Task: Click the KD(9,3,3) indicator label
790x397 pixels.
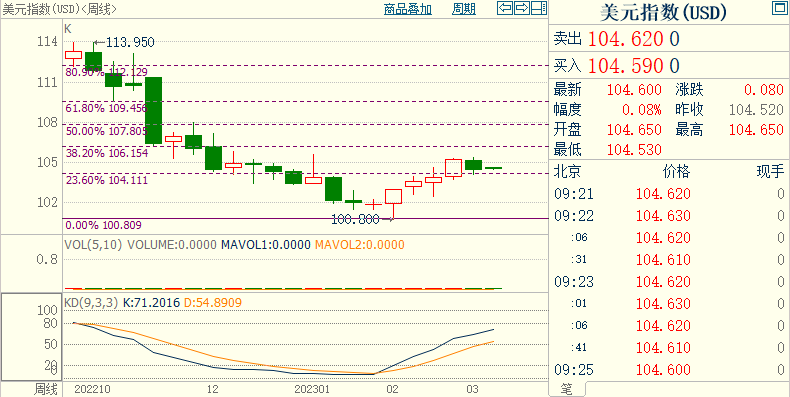Action: 91,303
